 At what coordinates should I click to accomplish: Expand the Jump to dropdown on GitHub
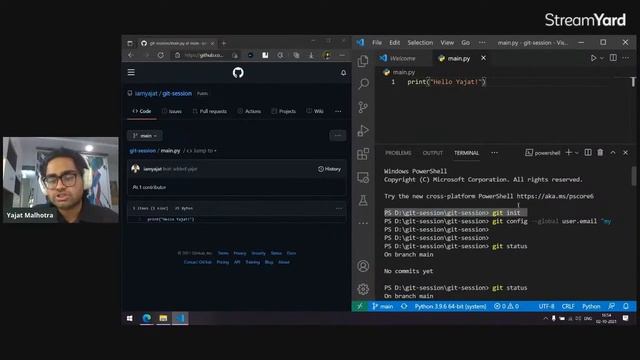coord(201,151)
